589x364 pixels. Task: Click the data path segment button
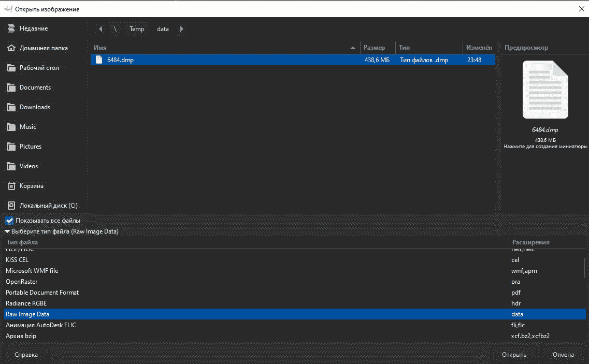pyautogui.click(x=163, y=29)
